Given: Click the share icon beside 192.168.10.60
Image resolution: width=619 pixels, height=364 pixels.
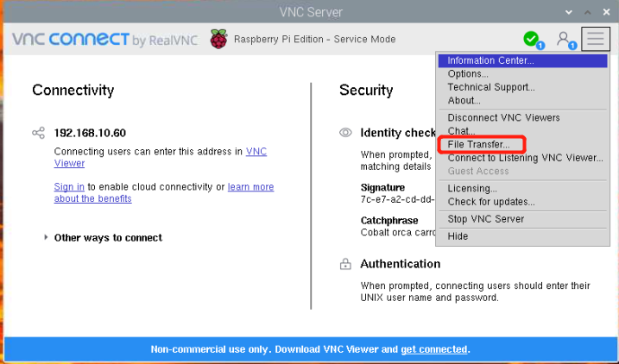Looking at the screenshot, I should 38,133.
